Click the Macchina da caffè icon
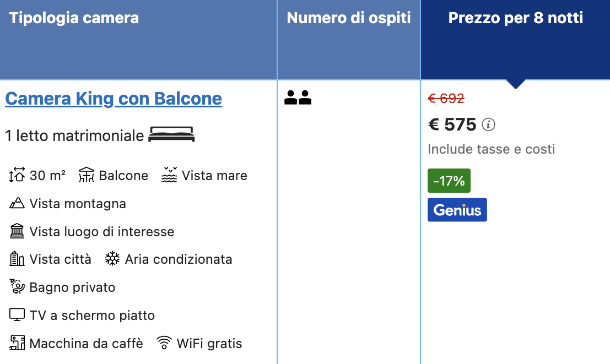Viewport: 610px width, 364px height. tap(17, 344)
